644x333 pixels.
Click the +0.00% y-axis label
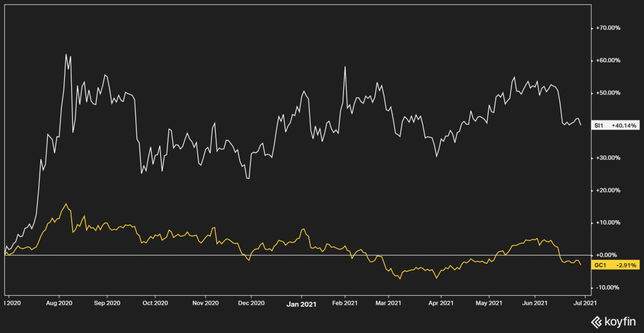click(609, 255)
